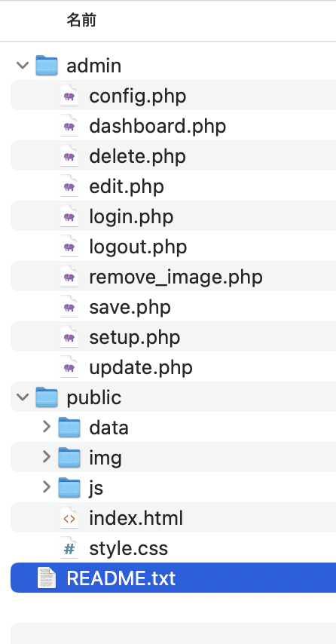This screenshot has height=644, width=336.
Task: Click the admin folder icon
Action: coord(47,66)
